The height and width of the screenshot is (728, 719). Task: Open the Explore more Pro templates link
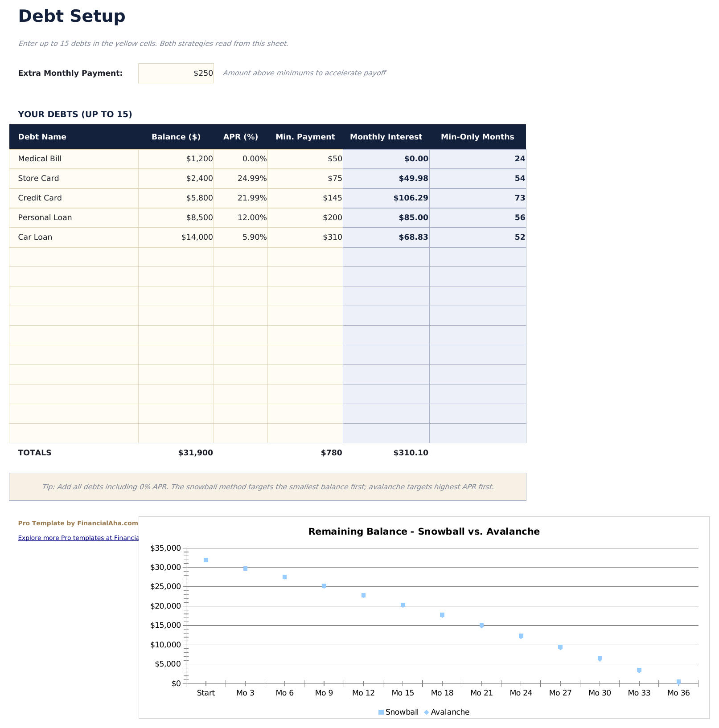[78, 538]
